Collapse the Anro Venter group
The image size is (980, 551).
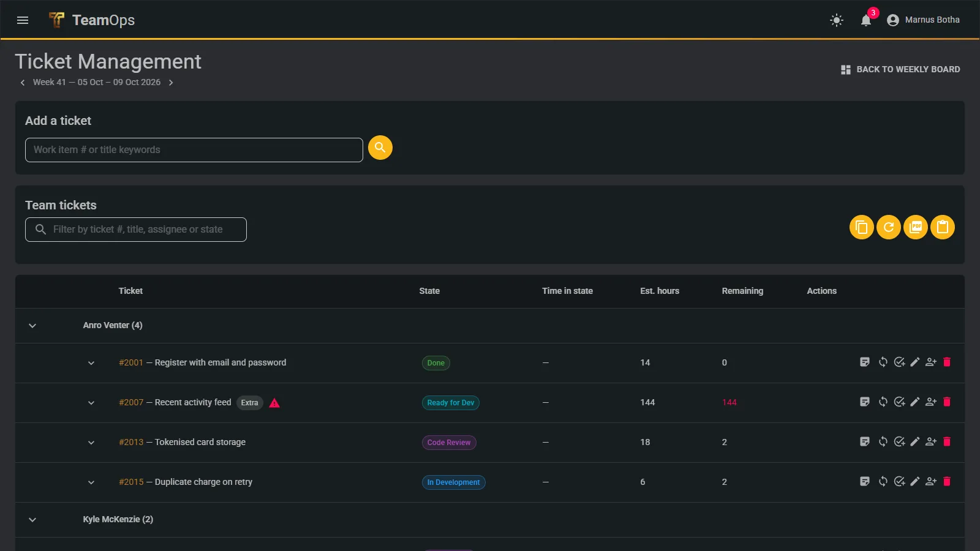tap(32, 326)
